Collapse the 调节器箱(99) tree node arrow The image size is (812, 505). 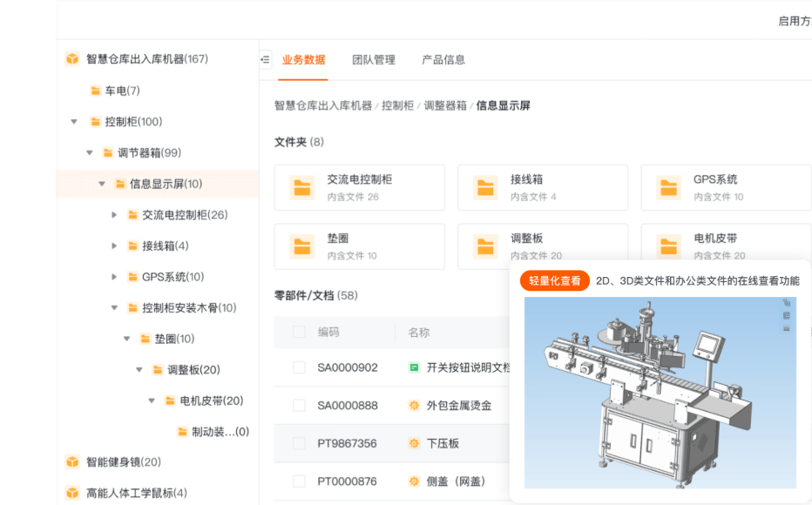[x=90, y=152]
